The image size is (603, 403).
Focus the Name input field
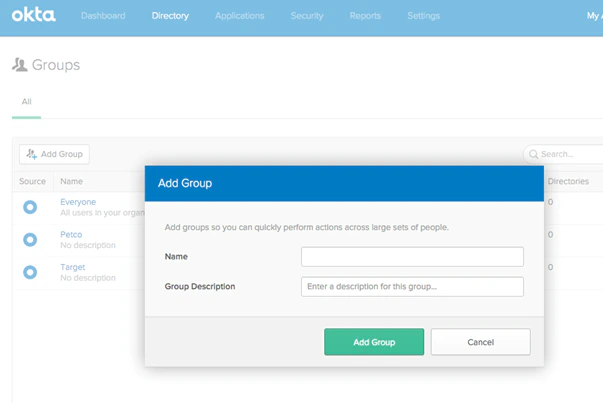pyautogui.click(x=412, y=257)
